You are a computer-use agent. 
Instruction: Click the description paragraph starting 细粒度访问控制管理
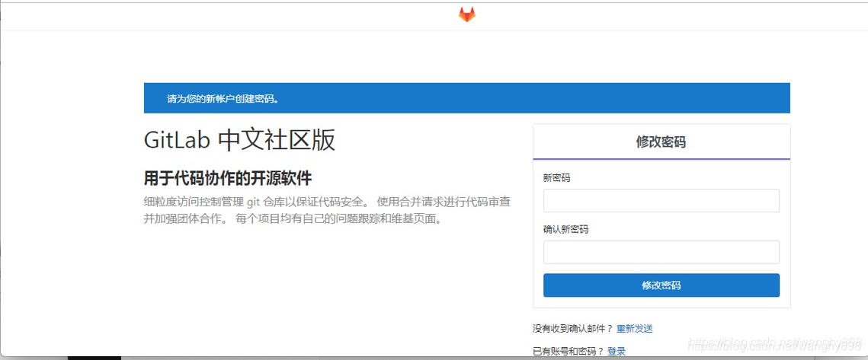point(327,209)
